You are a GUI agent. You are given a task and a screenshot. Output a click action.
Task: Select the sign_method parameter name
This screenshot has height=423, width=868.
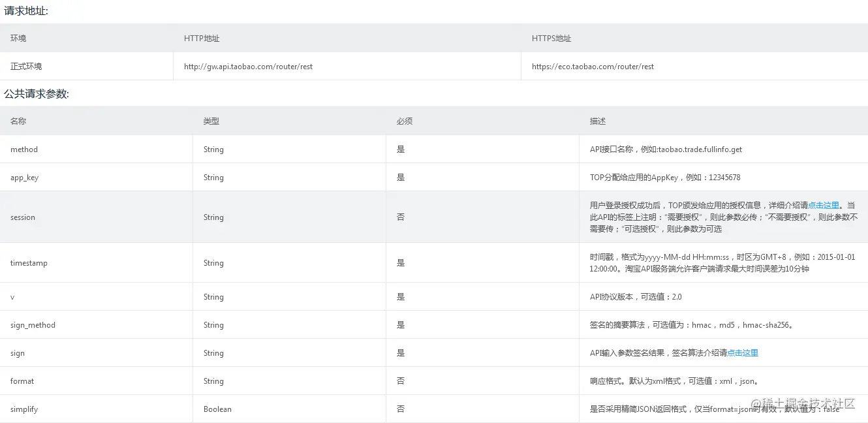pos(33,325)
